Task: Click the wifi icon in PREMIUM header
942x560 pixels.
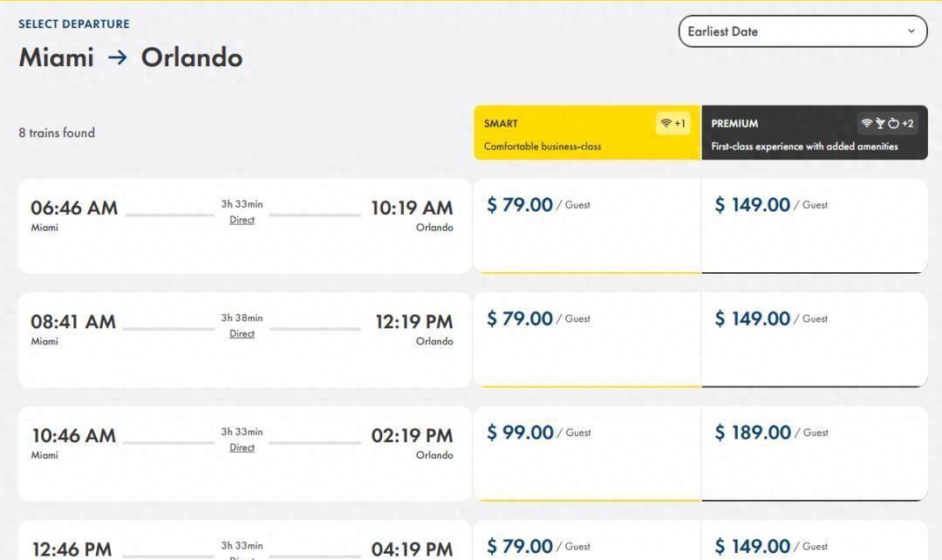Action: [x=866, y=123]
